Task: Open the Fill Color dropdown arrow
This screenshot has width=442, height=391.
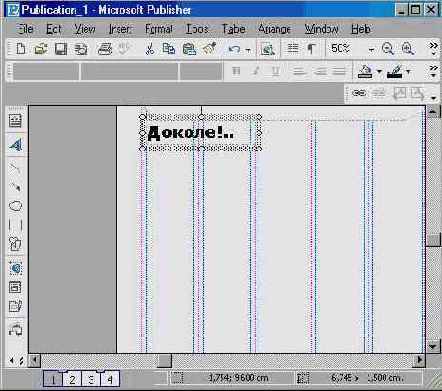Action: tap(379, 71)
